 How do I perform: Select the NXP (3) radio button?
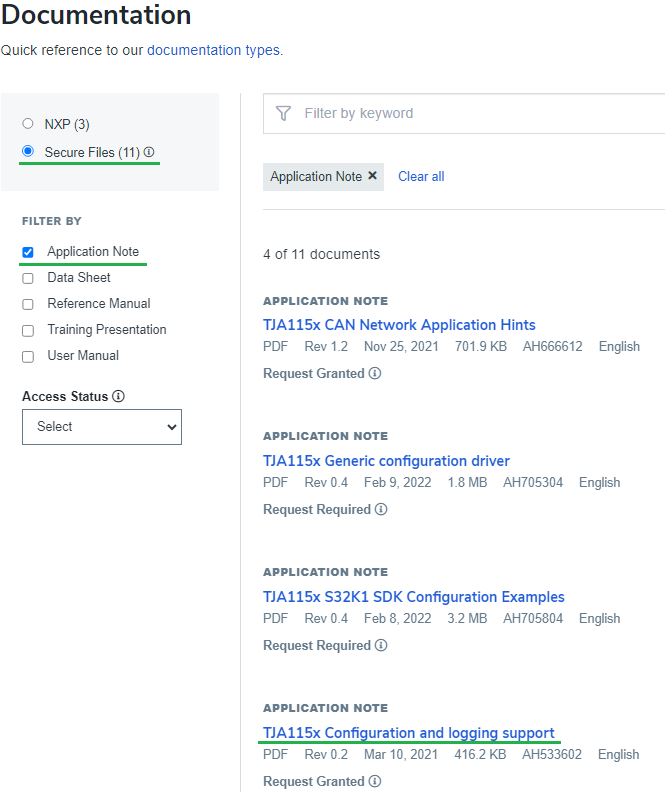28,124
